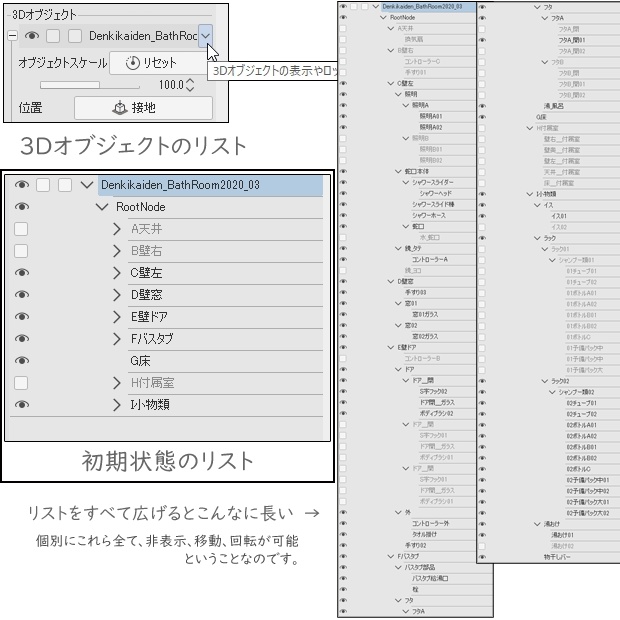Hide D壁窓 with eye in initial list
This screenshot has height=620, width=620.
22,295
